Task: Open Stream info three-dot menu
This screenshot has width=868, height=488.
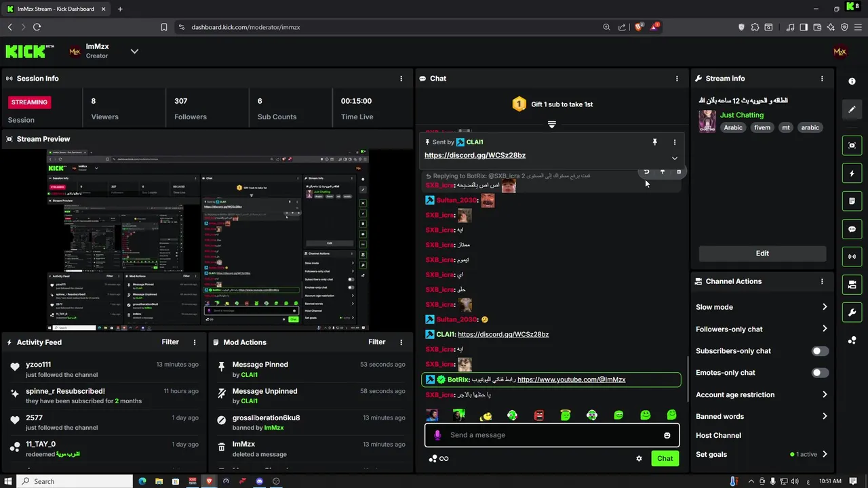Action: coord(822,79)
